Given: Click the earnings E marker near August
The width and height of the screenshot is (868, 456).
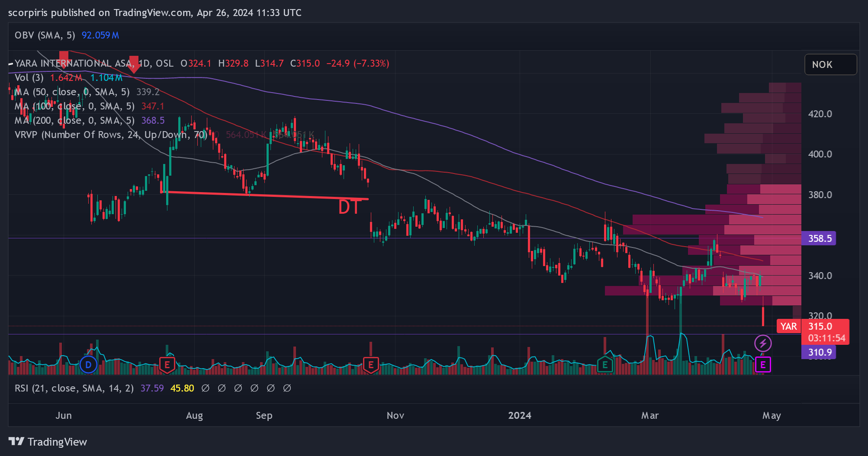Looking at the screenshot, I should click(x=167, y=365).
